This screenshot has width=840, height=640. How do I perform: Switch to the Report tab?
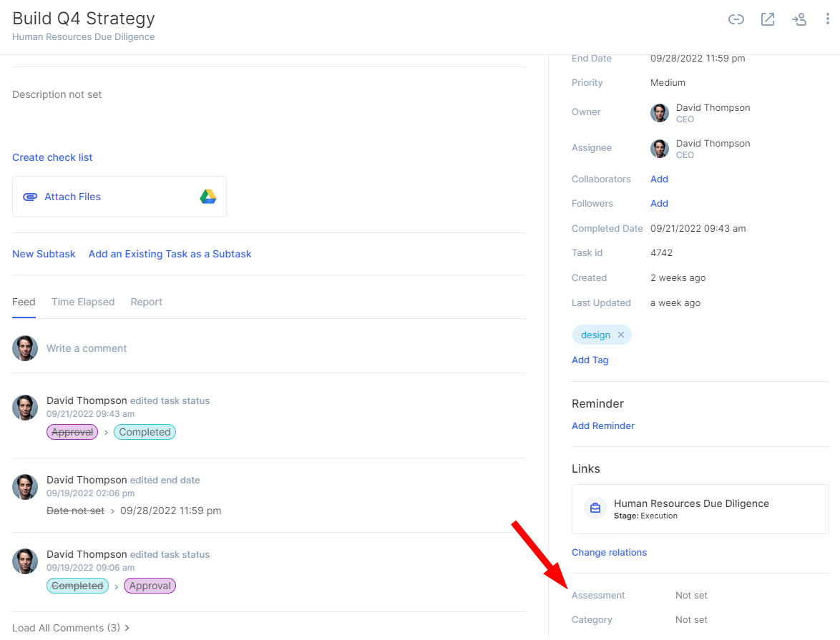146,302
